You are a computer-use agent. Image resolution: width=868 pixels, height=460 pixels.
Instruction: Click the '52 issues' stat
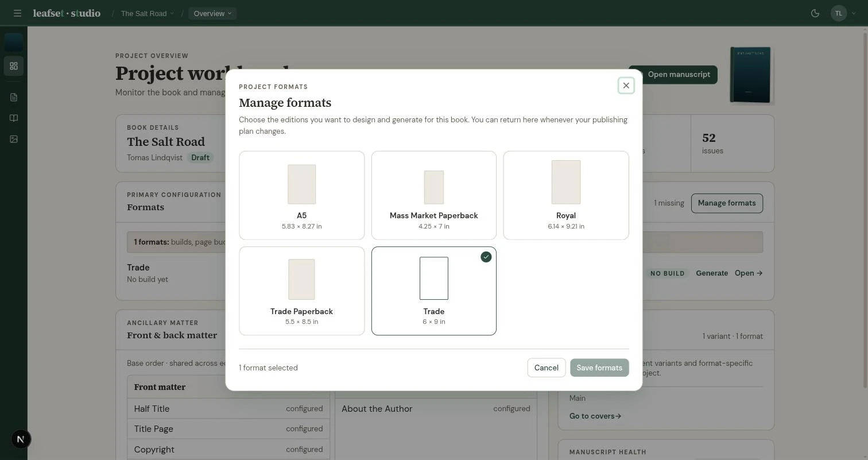point(712,143)
